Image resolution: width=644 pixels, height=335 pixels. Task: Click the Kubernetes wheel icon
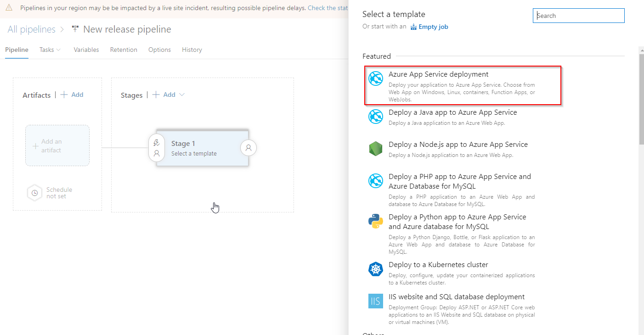[376, 269]
